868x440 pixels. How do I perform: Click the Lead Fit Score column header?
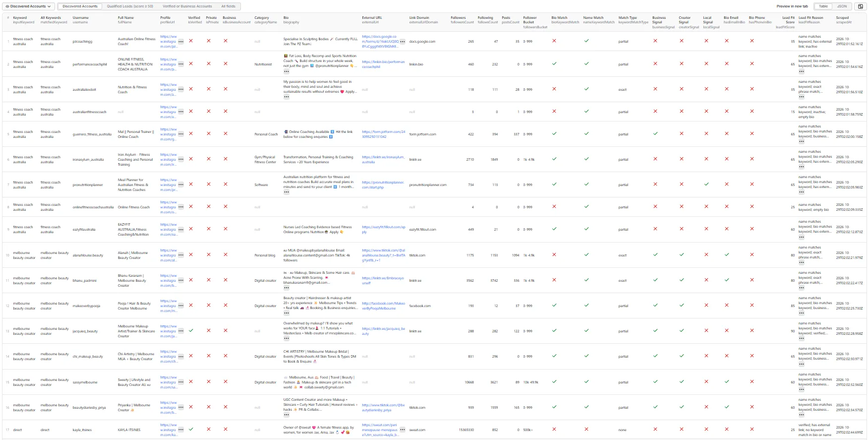pyautogui.click(x=785, y=22)
